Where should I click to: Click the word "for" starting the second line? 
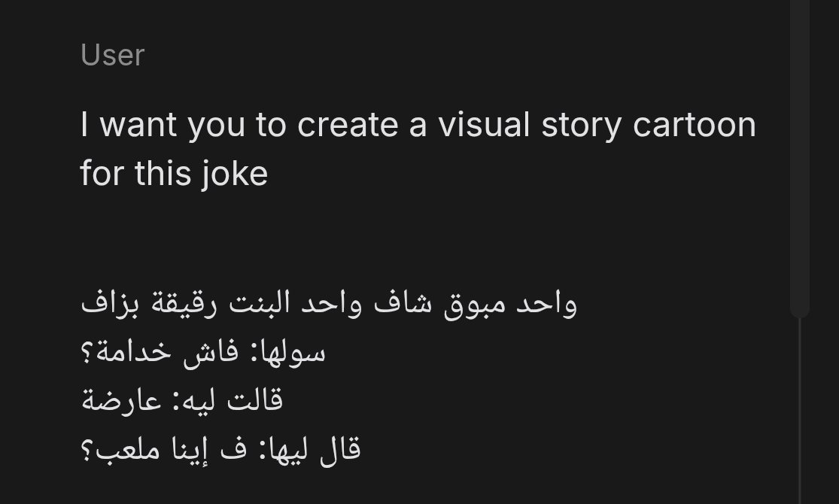point(103,174)
